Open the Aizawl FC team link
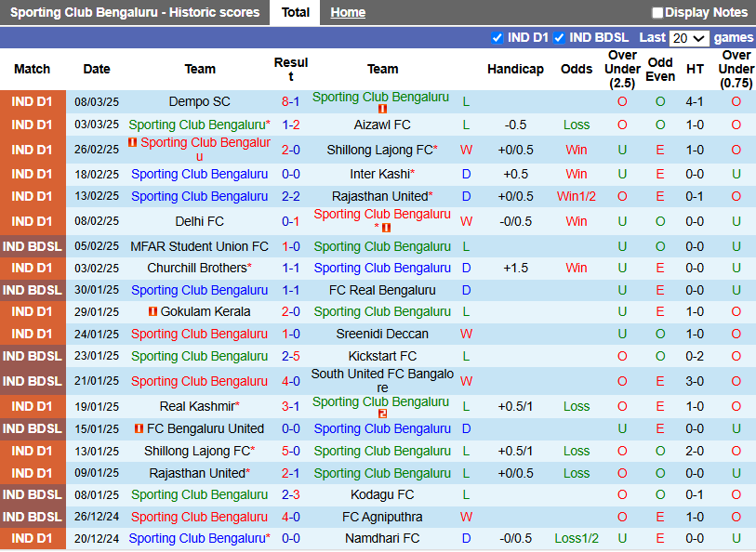The height and width of the screenshot is (552, 756). 382,125
